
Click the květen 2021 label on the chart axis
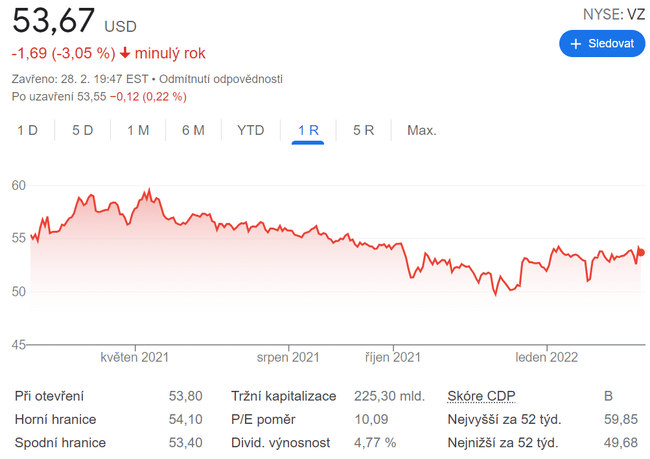pos(134,357)
